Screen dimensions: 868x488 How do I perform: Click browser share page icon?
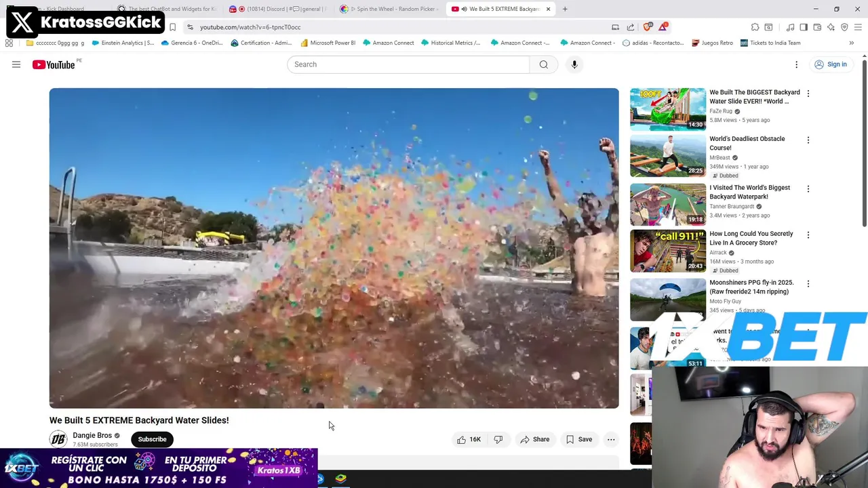click(x=631, y=27)
